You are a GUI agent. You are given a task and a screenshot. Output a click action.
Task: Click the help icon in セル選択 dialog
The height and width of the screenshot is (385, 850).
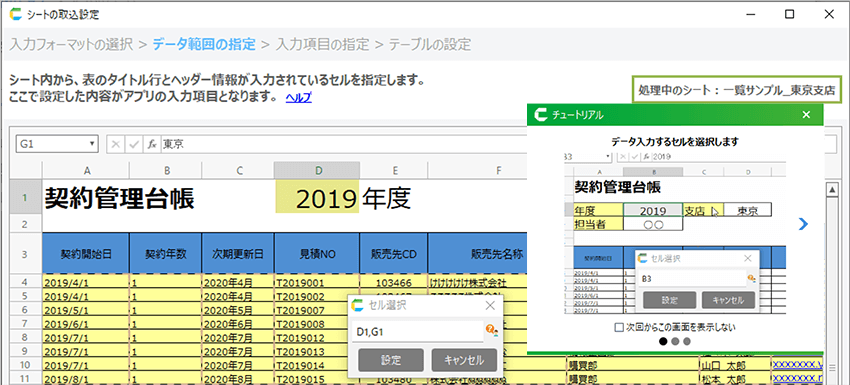tap(491, 330)
